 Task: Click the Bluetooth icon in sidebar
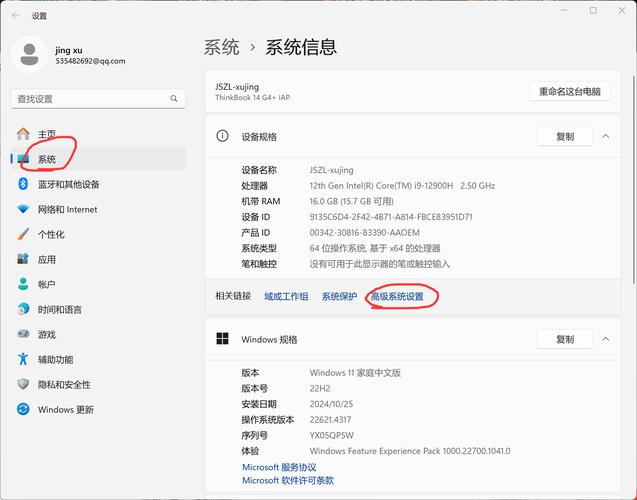tap(23, 184)
